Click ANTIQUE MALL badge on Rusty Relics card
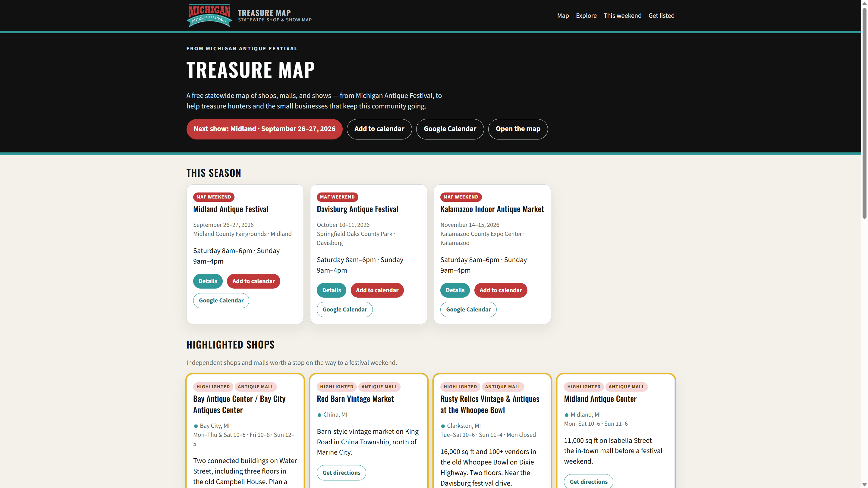This screenshot has width=868, height=488. click(x=503, y=387)
